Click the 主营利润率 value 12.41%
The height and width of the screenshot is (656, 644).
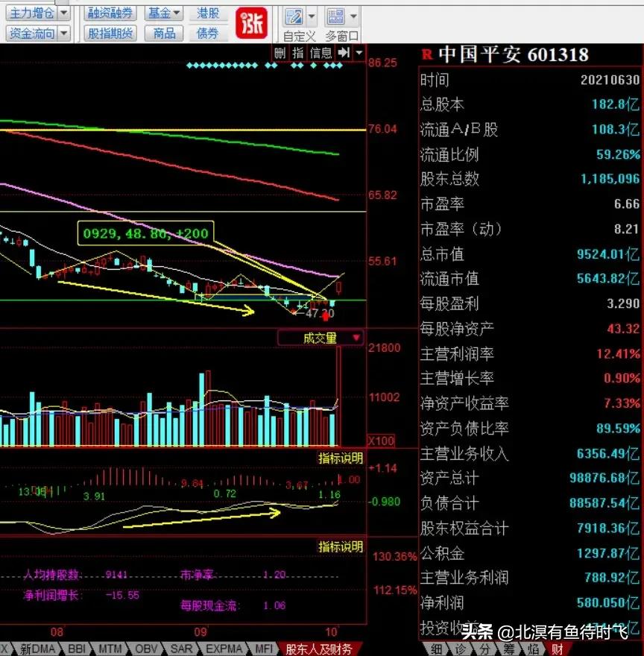pos(618,354)
